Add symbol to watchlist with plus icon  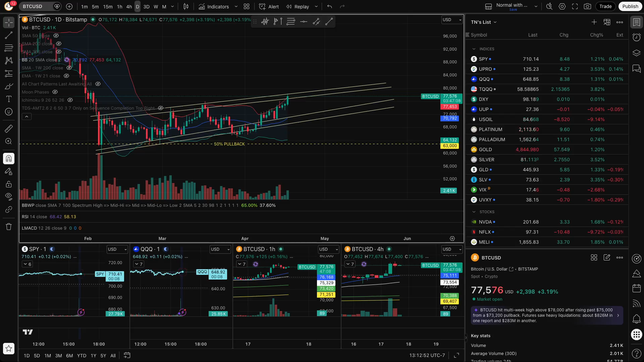click(594, 22)
